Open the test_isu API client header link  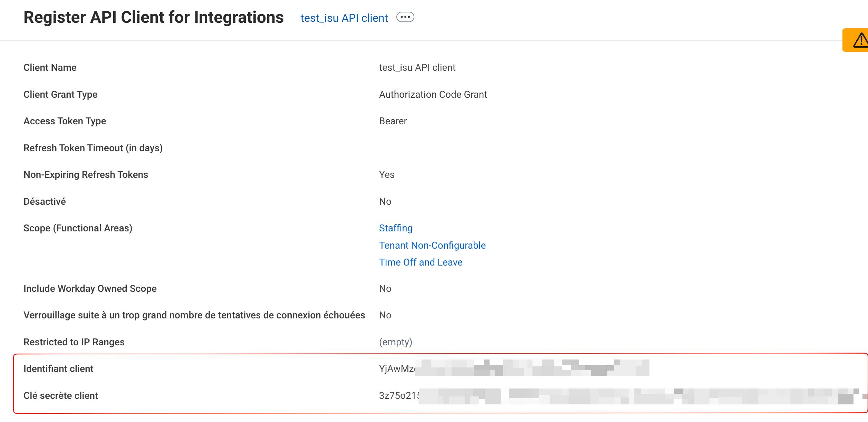click(344, 18)
